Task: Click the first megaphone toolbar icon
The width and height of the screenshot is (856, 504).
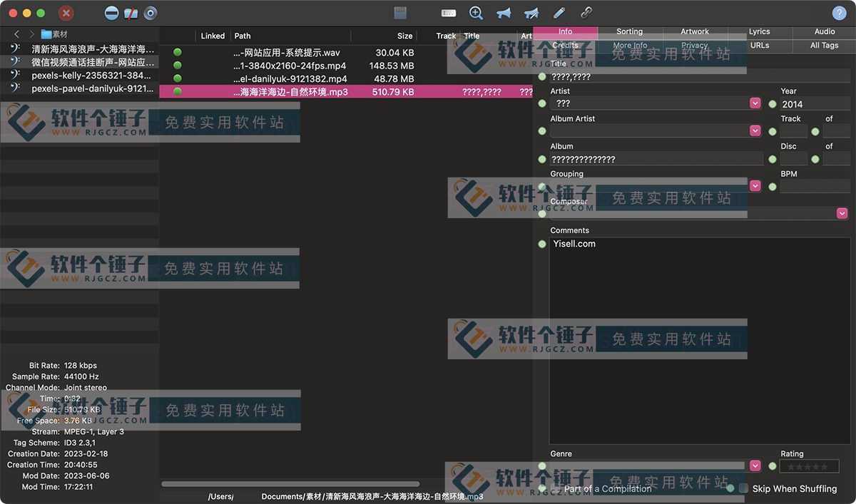Action: point(504,13)
